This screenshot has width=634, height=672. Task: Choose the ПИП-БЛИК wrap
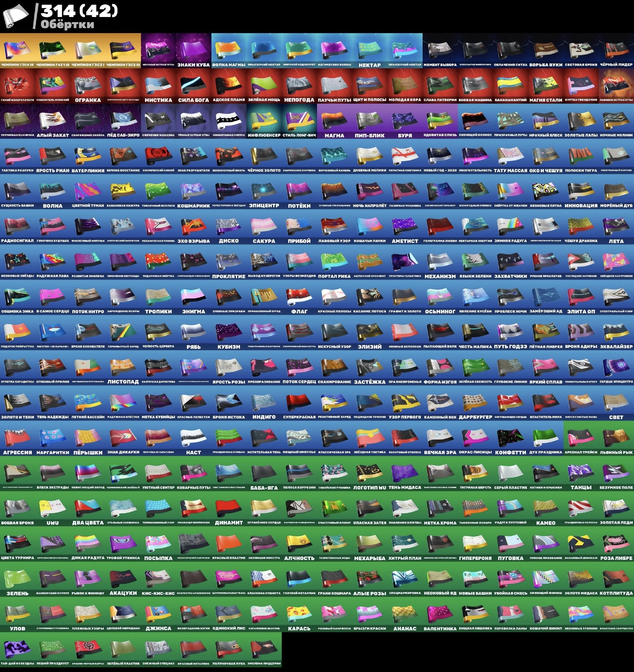pos(369,121)
